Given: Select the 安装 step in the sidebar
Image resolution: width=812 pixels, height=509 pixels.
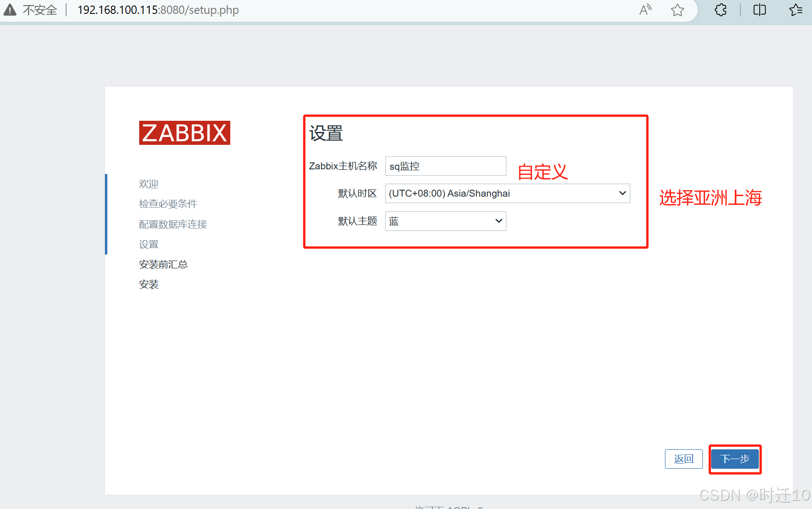Looking at the screenshot, I should 148,285.
